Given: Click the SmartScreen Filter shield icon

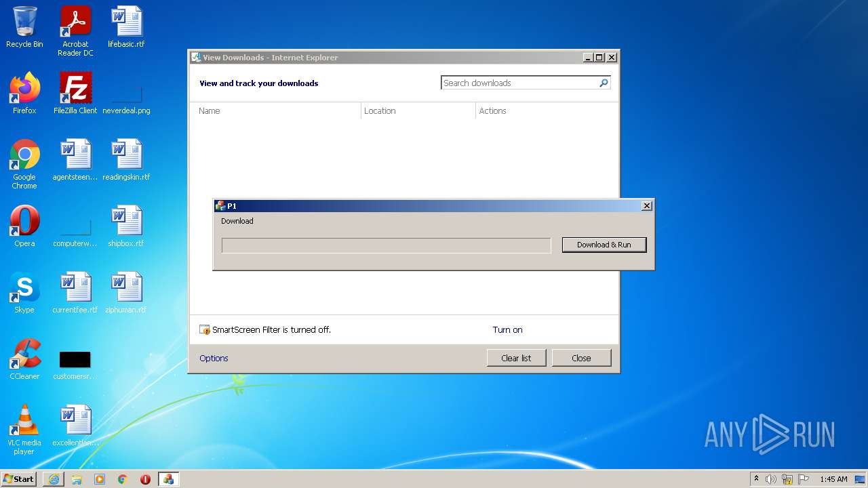Looking at the screenshot, I should [205, 330].
